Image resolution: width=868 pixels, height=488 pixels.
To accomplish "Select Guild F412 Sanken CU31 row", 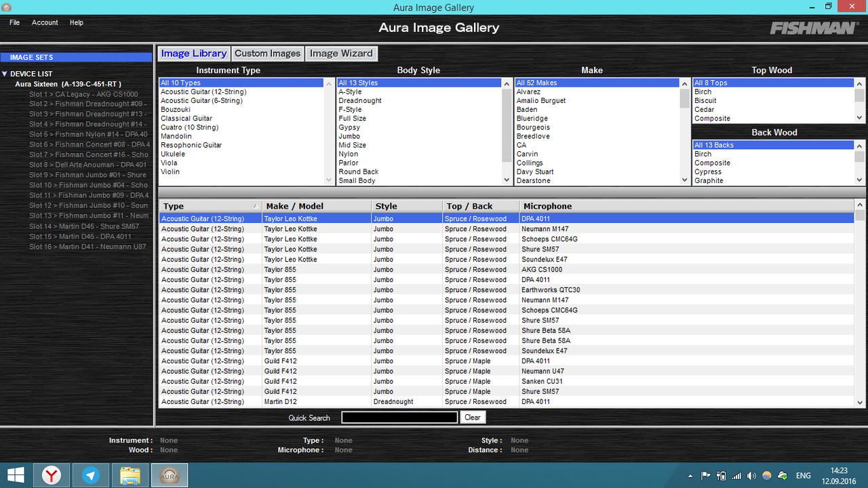I will click(x=507, y=381).
